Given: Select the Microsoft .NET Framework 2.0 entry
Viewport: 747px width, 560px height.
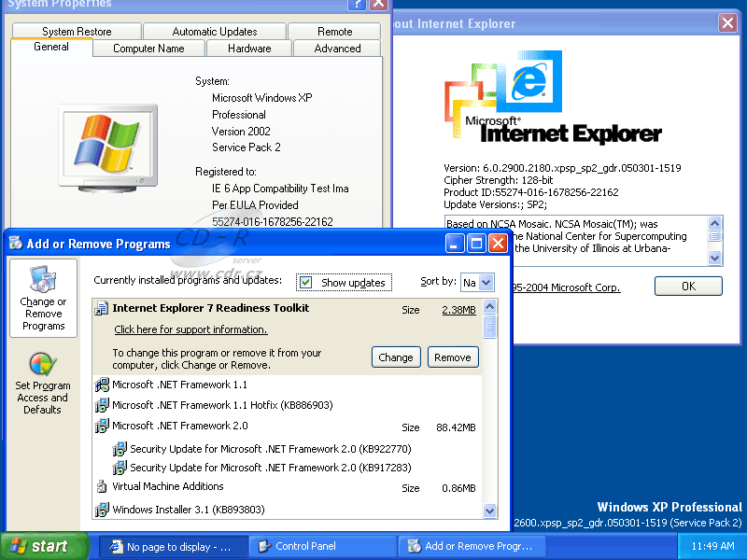Looking at the screenshot, I should click(288, 427).
